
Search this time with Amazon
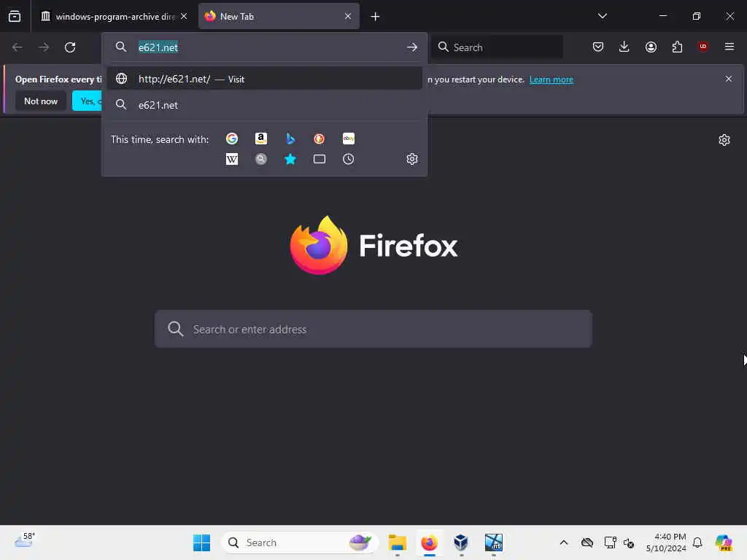click(x=261, y=139)
